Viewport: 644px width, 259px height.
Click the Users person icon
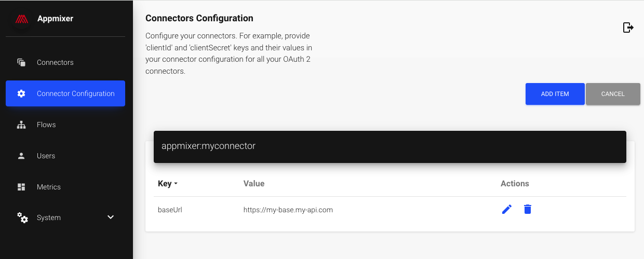point(21,156)
